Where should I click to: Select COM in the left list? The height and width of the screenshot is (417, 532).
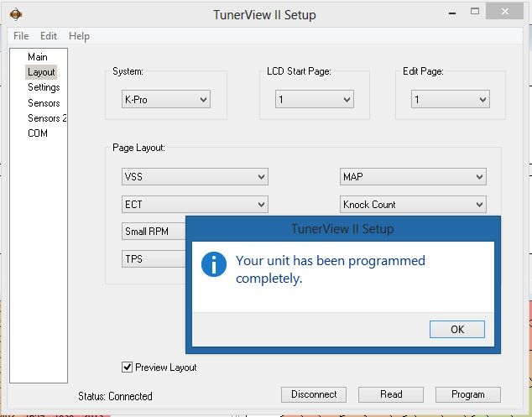[x=37, y=133]
